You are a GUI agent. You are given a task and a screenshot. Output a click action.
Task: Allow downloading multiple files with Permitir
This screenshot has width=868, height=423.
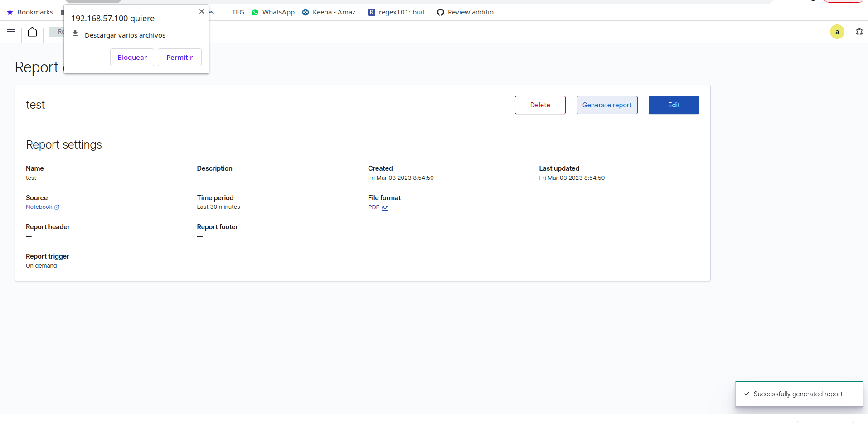[179, 57]
